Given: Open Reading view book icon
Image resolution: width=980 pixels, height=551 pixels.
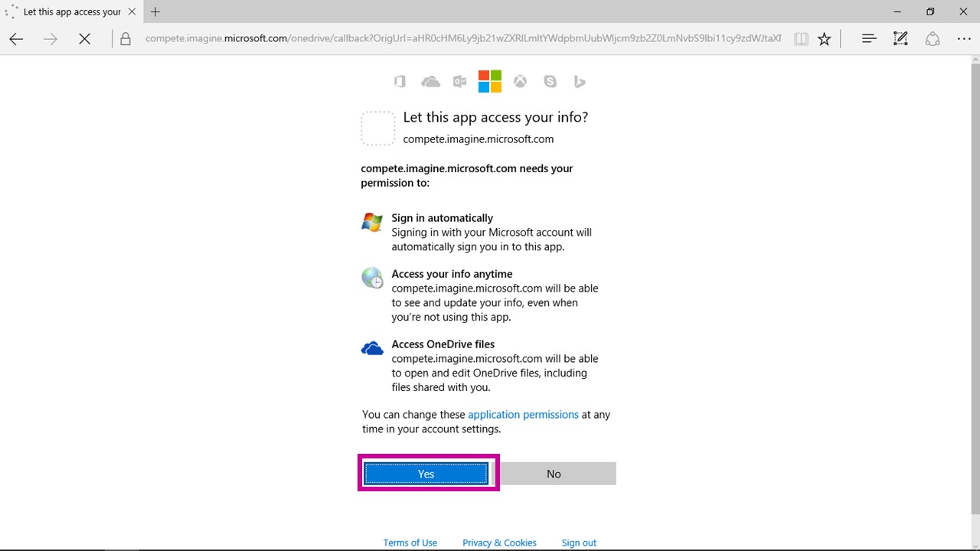Looking at the screenshot, I should click(801, 39).
